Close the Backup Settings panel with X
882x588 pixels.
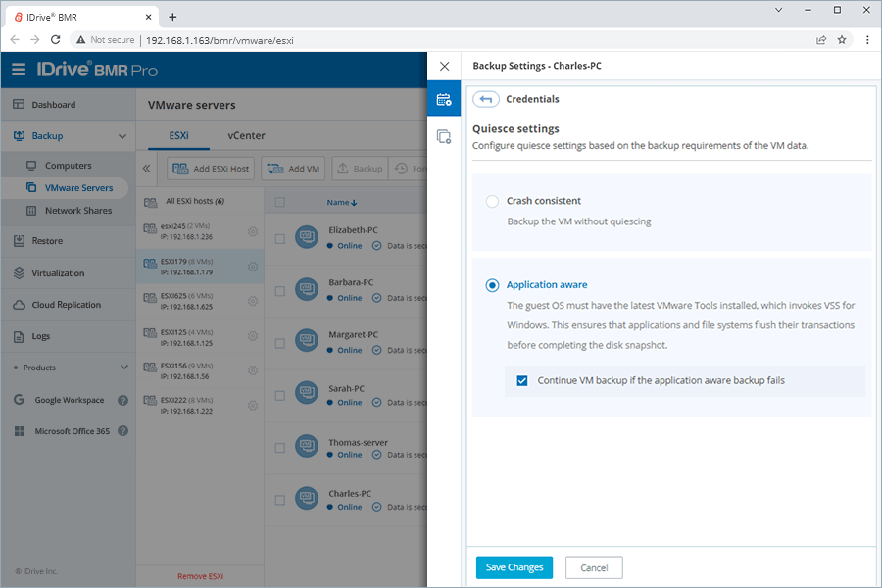444,67
